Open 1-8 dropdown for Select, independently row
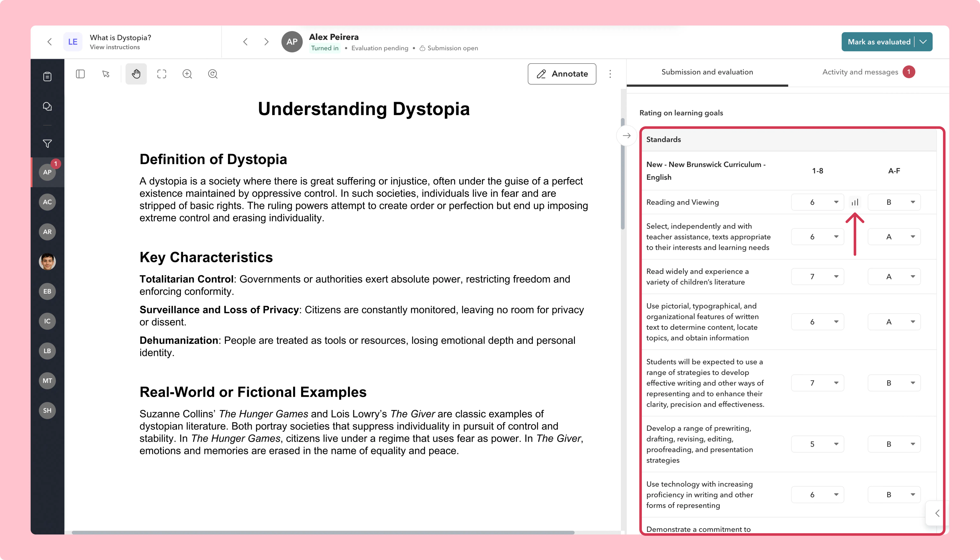Viewport: 980px width, 560px height. tap(817, 237)
